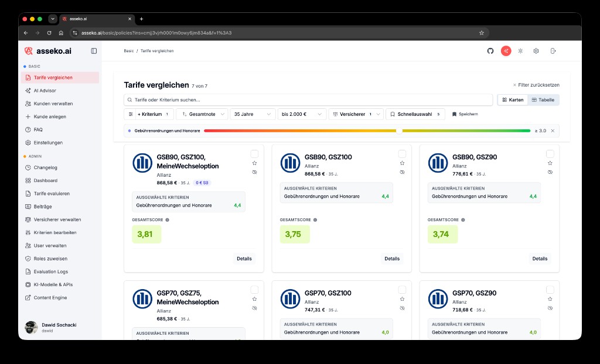Screen dimensions: 600x364
Task: Click red end of Gebührenordnungen slider track
Action: pyautogui.click(x=207, y=131)
